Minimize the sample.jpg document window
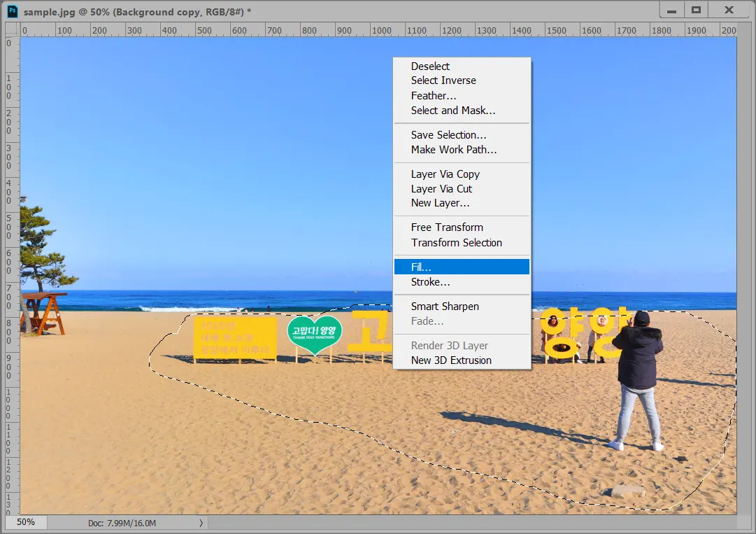The width and height of the screenshot is (756, 534). [671, 10]
